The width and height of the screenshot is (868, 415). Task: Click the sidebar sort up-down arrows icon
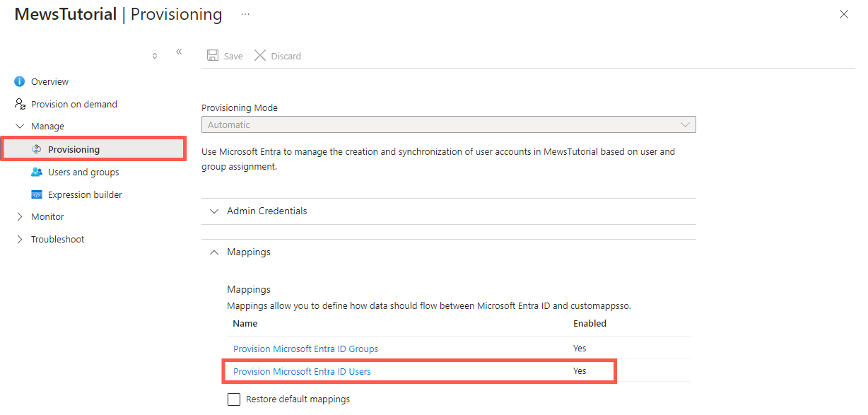[155, 56]
